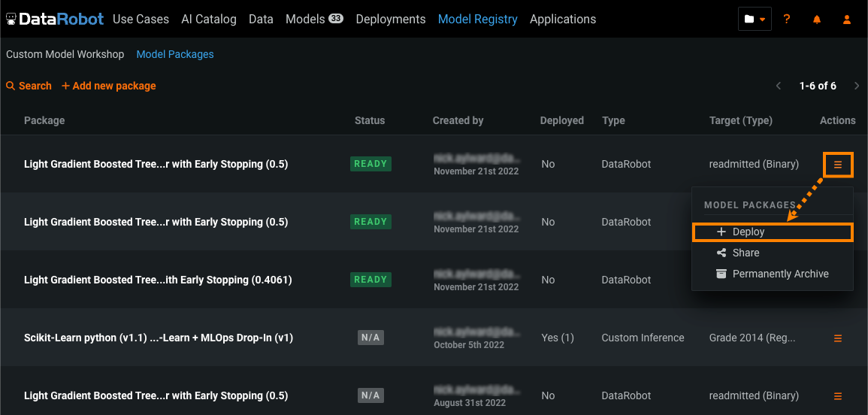
Task: Open actions menu for Scikit-Learn python package
Action: (x=838, y=338)
